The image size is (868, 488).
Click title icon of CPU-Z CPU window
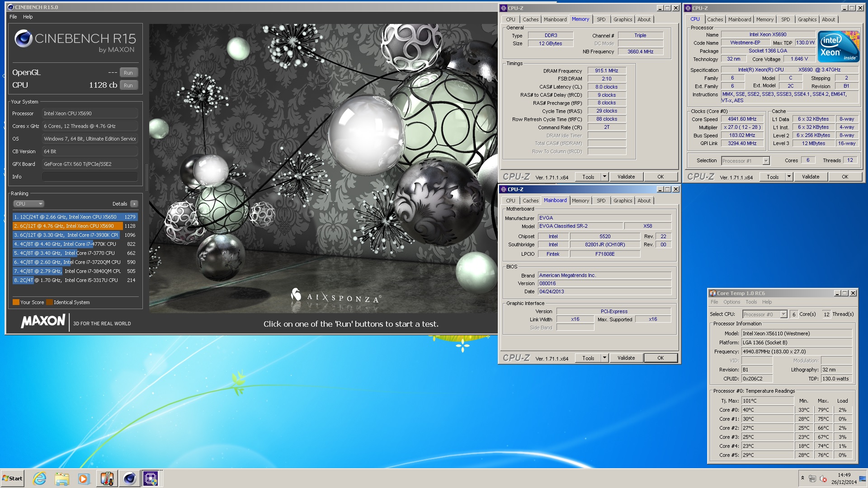(688, 8)
